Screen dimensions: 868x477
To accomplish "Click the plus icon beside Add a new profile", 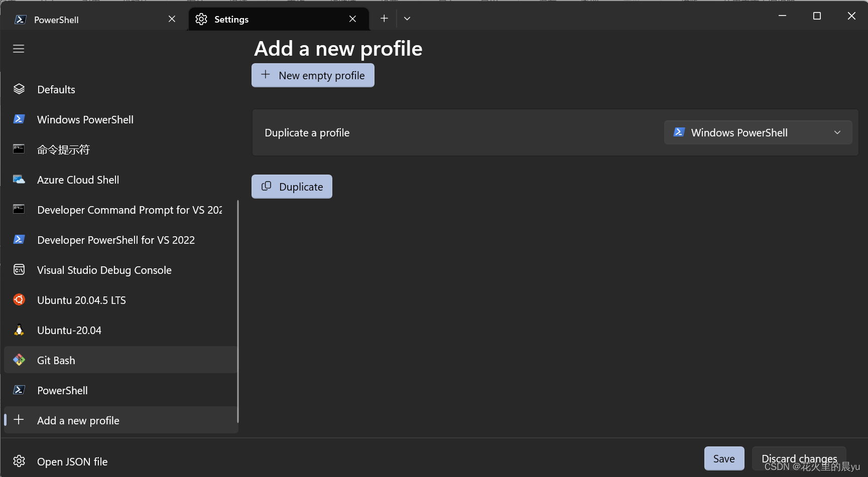I will tap(19, 420).
